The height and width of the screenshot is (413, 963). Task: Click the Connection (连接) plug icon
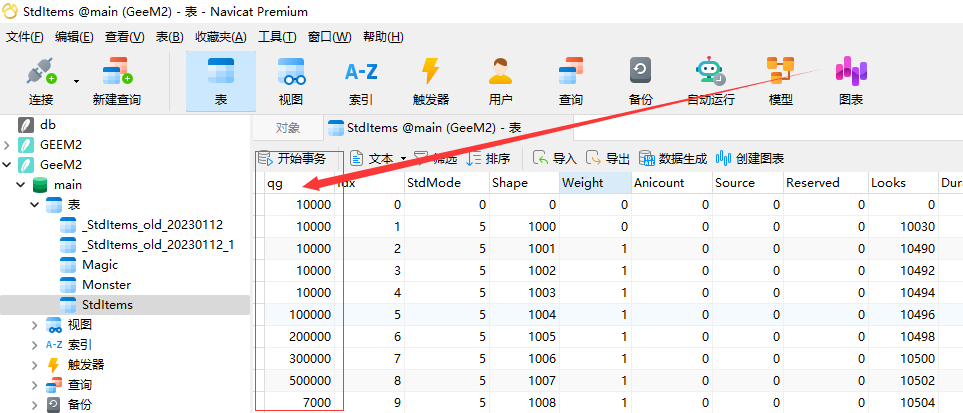coord(40,74)
